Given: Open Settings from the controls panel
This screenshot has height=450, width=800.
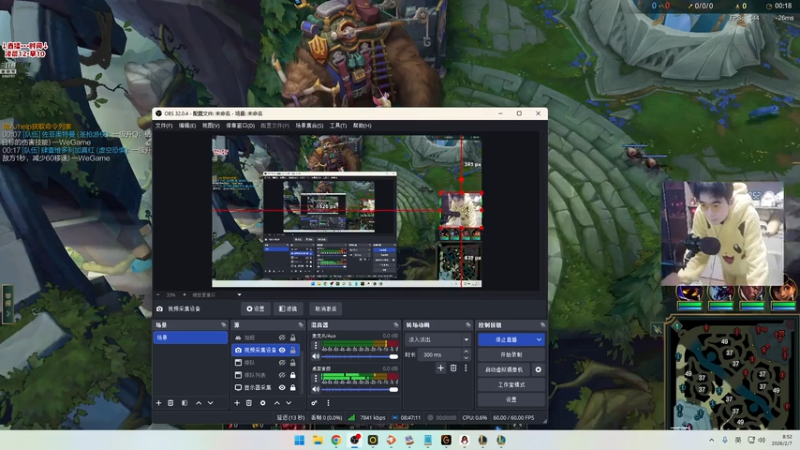Looking at the screenshot, I should [511, 399].
